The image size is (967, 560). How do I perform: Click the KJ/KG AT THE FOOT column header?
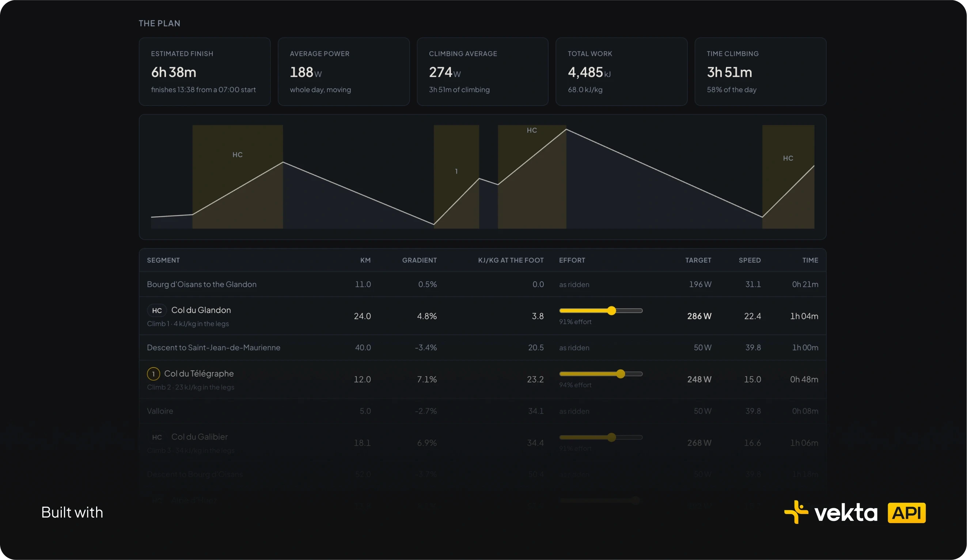tap(510, 260)
